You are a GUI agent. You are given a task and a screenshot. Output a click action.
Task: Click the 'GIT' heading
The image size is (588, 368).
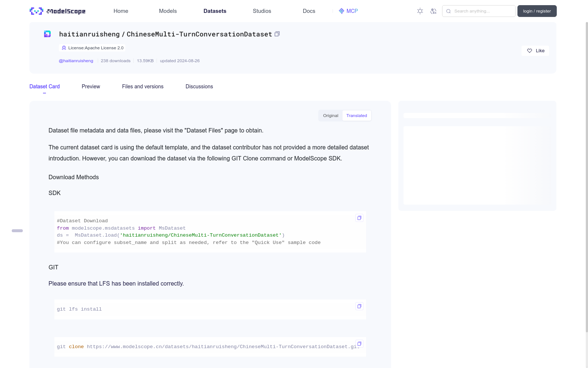click(53, 267)
